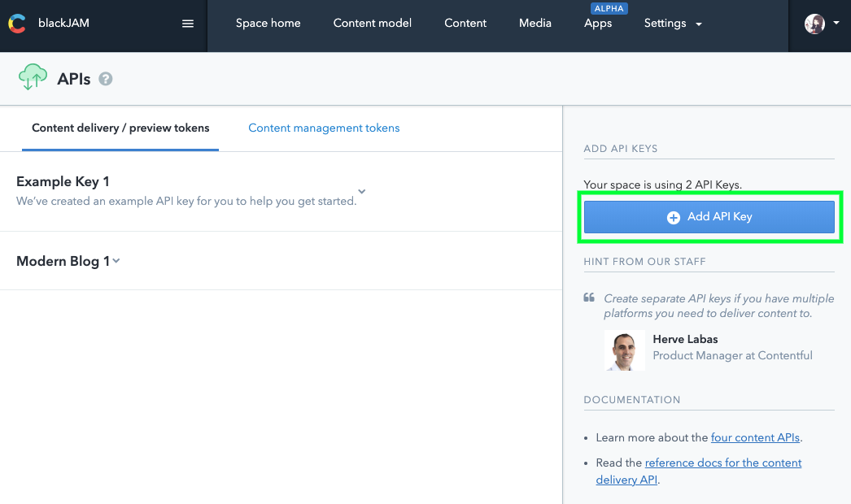Viewport: 851px width, 504px height.
Task: Click the Contentful logo icon
Action: [x=17, y=24]
